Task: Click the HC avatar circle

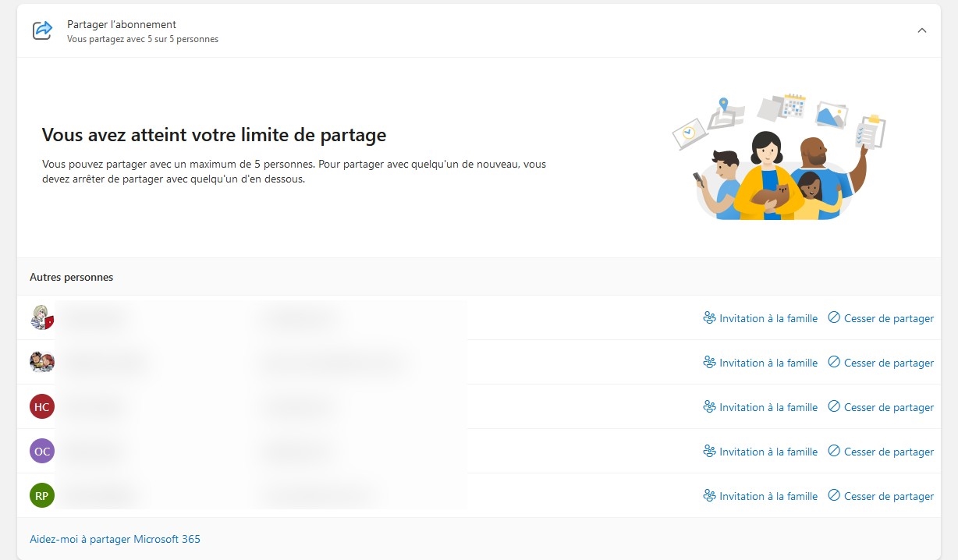Action: (41, 406)
